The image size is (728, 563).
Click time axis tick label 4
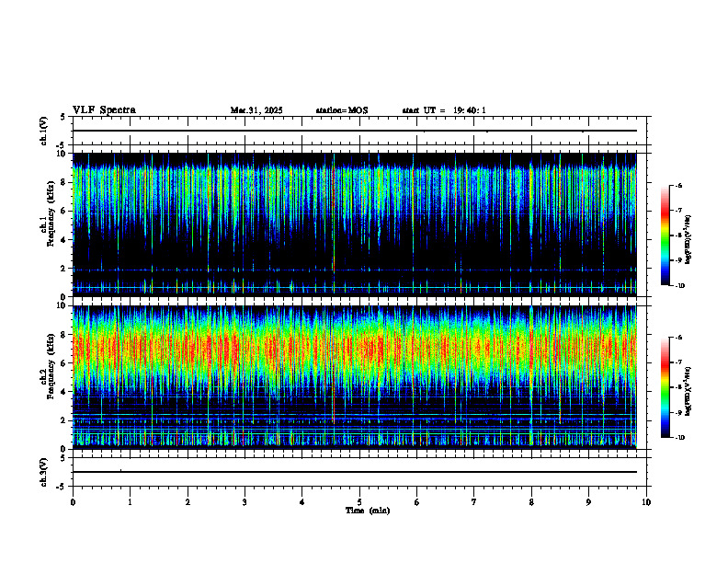(x=302, y=502)
